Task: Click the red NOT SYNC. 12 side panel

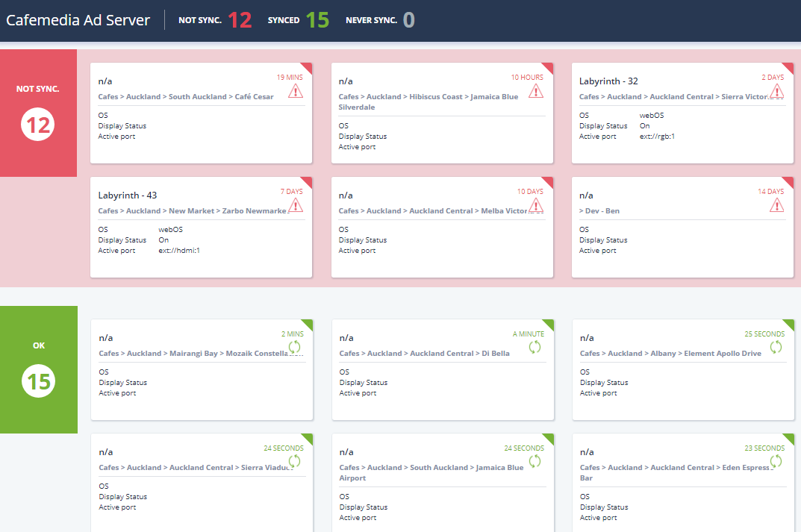Action: (38, 113)
